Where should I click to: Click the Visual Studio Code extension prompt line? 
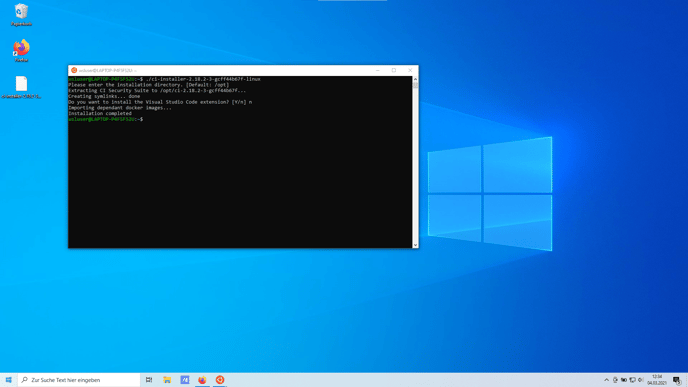click(160, 102)
